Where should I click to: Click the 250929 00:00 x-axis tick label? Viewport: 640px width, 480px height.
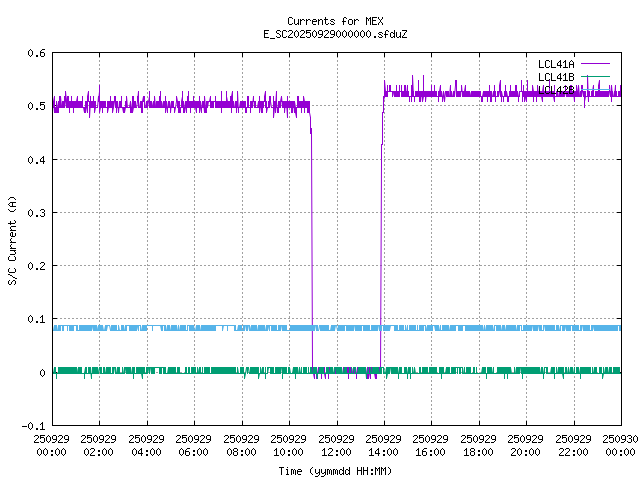51,445
